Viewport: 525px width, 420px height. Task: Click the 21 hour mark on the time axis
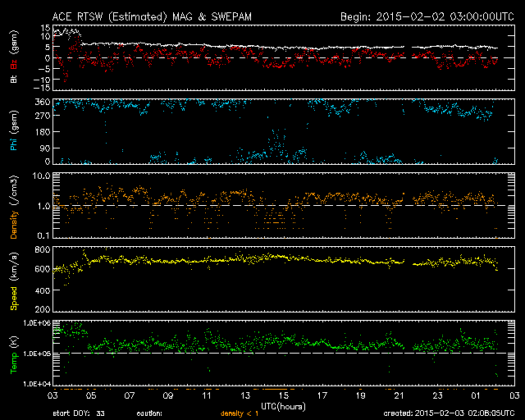(399, 395)
